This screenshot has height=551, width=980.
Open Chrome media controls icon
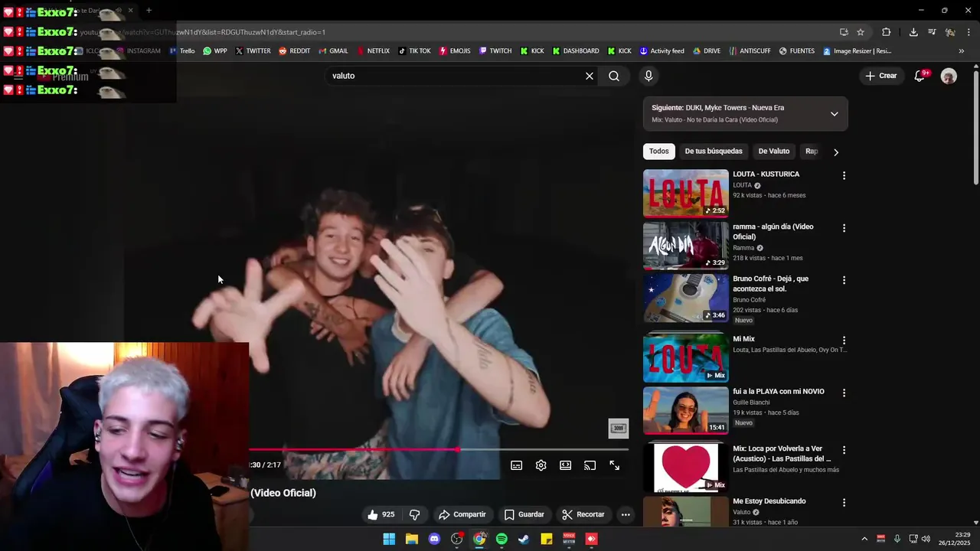click(x=932, y=32)
